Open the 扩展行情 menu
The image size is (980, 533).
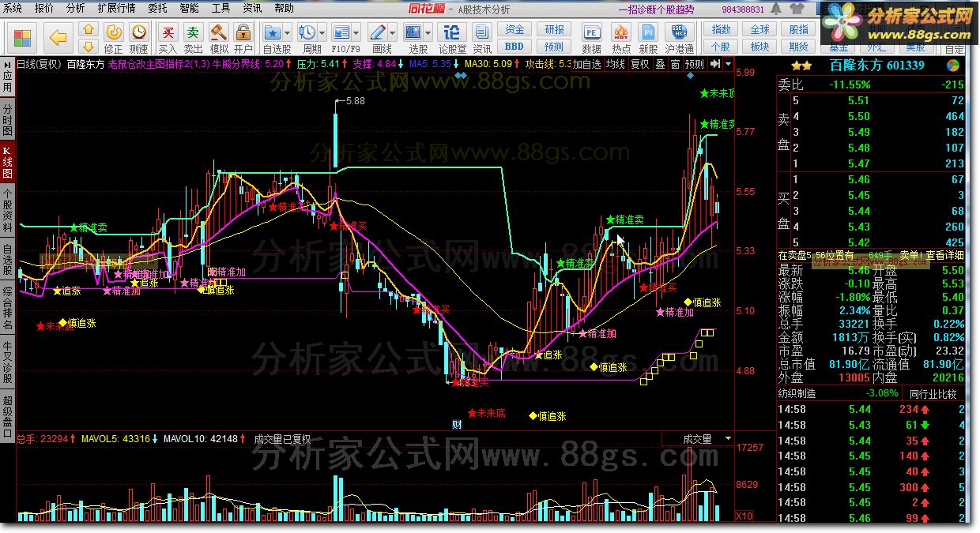coord(116,9)
